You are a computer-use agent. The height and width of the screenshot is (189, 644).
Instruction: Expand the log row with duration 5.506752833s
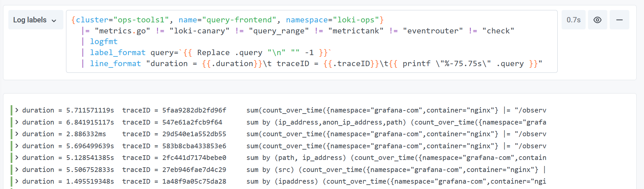tap(17, 170)
